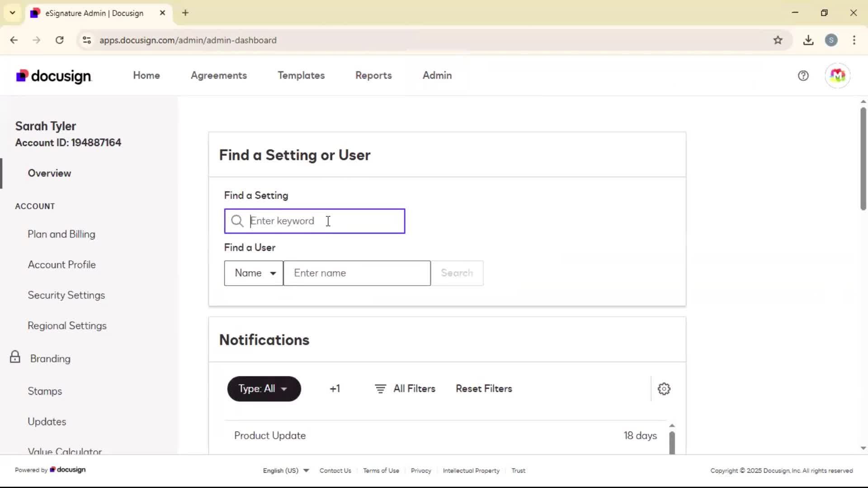This screenshot has height=488, width=868.
Task: Click the All Filters icon
Action: [x=380, y=389]
